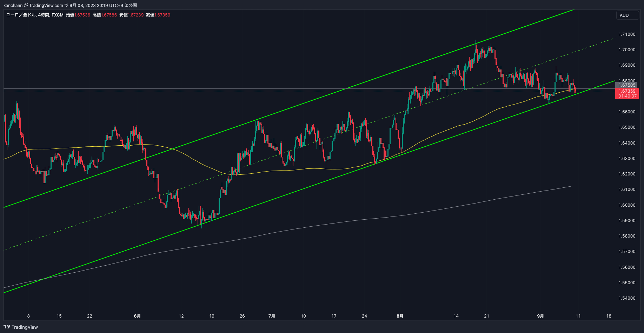Click the publisher header text kanchann

click(x=13, y=5)
